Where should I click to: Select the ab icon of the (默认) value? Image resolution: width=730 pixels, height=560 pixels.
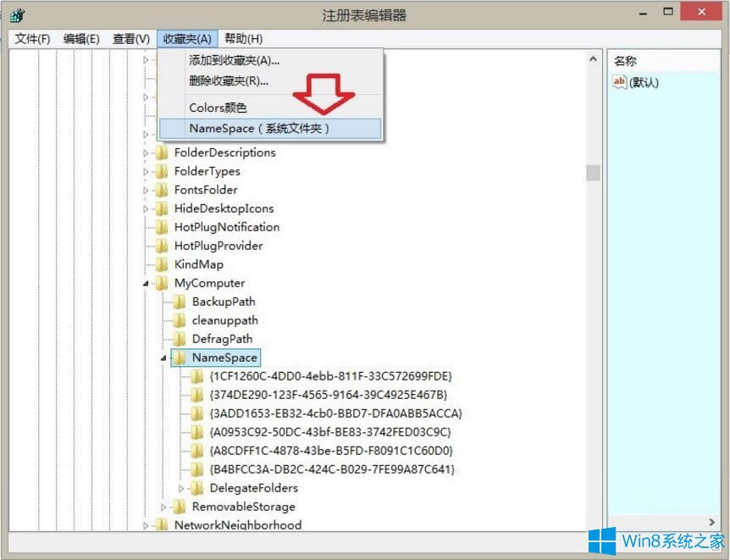coord(619,82)
